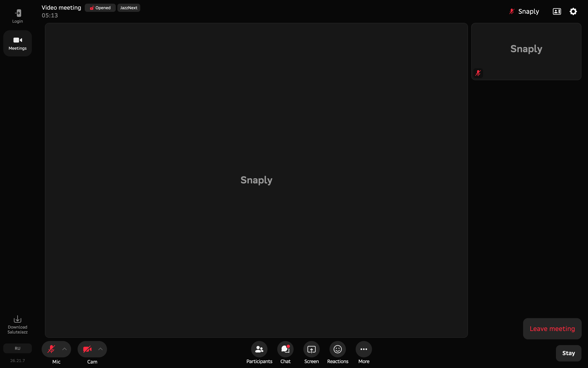Click the JazzNext badge
This screenshot has width=588, height=368.
[x=129, y=8]
